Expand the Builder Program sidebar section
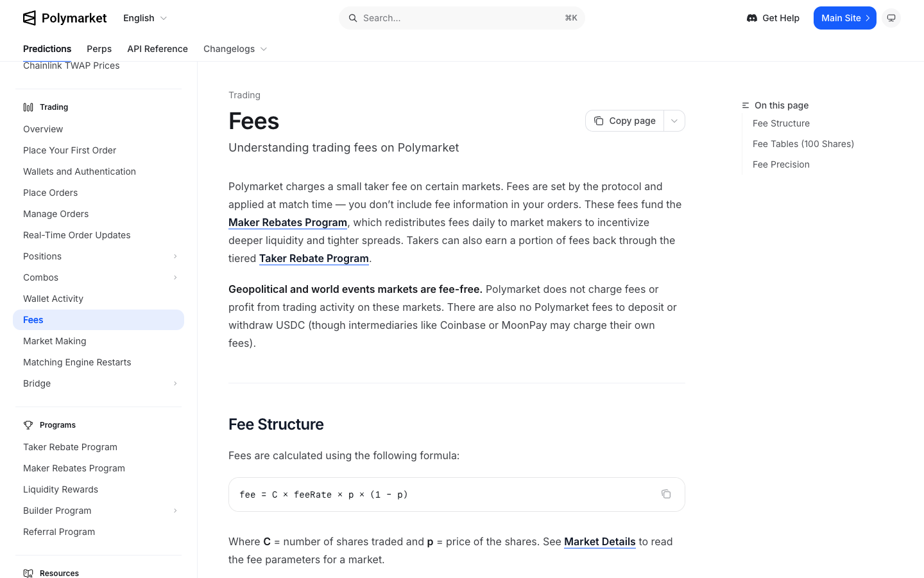This screenshot has height=578, width=924. 175,511
